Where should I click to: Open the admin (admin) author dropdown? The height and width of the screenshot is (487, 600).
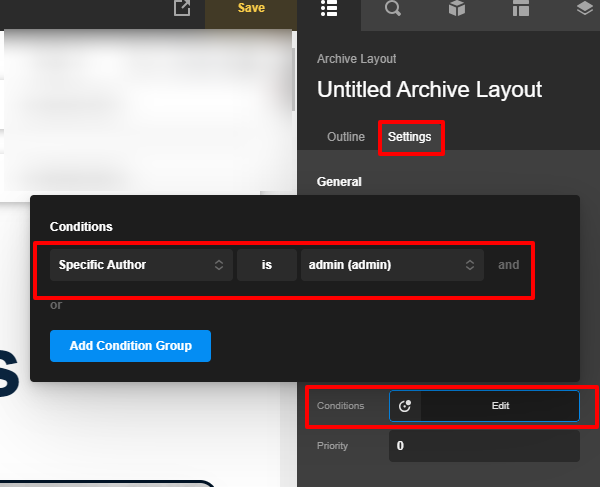[392, 265]
